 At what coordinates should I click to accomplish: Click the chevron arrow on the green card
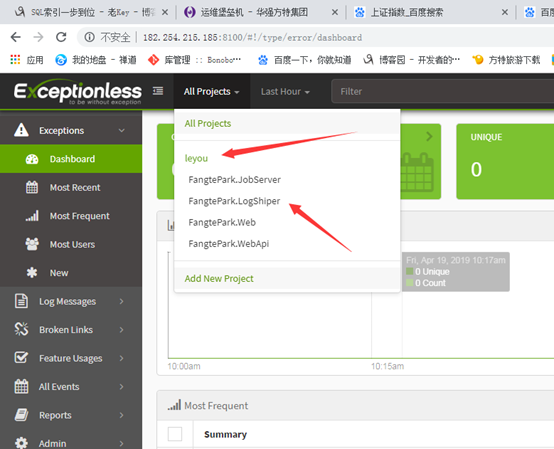pos(429,136)
